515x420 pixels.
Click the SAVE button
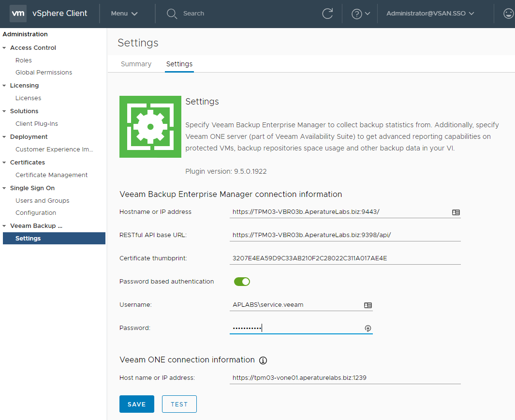136,404
